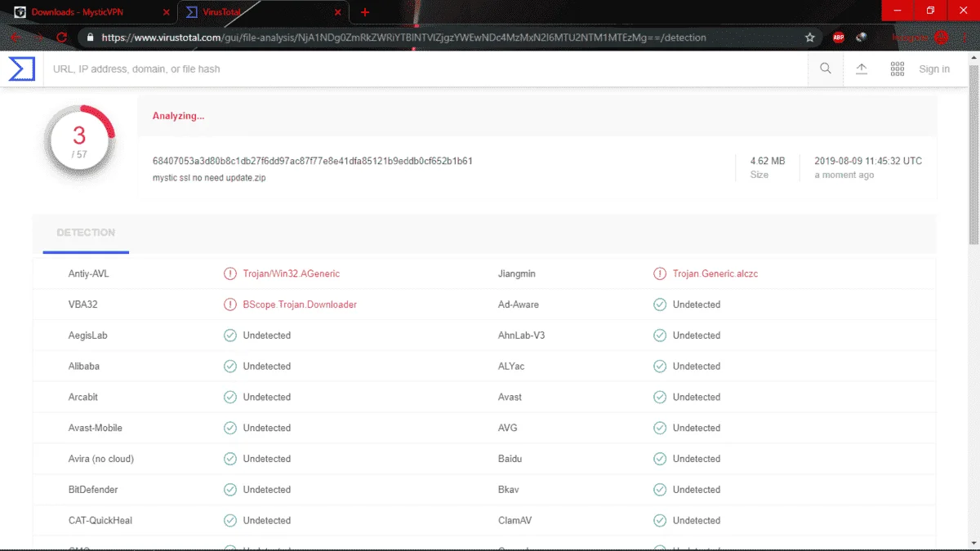Click the extension icon next to ABP
Image resolution: width=980 pixels, height=551 pixels.
click(861, 38)
